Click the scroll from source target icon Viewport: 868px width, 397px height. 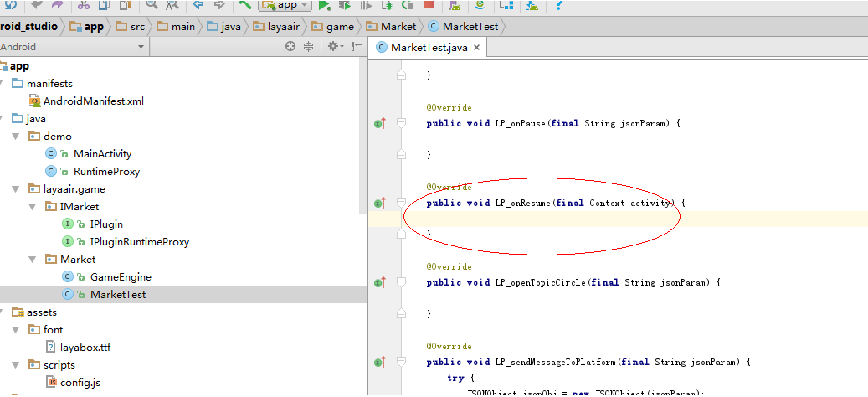tap(290, 47)
